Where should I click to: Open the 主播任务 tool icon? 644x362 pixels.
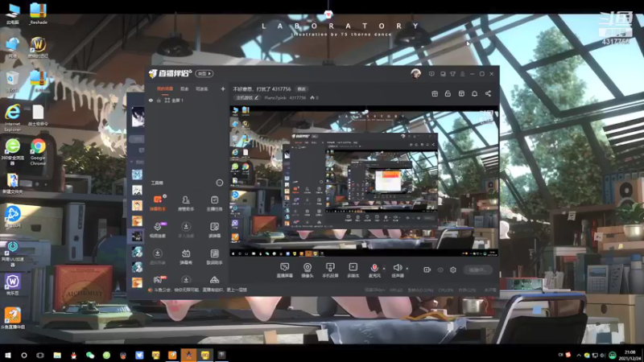[214, 203]
